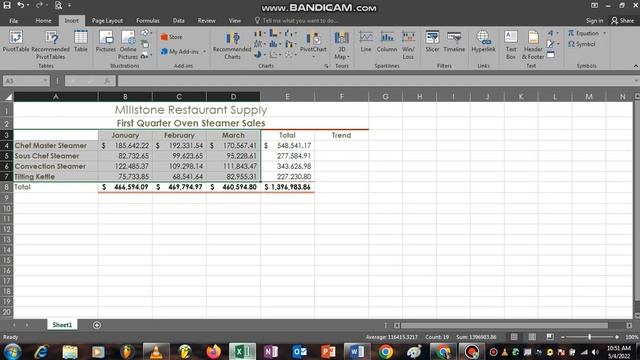Select row 8 header
The height and width of the screenshot is (360, 640).
(7, 187)
